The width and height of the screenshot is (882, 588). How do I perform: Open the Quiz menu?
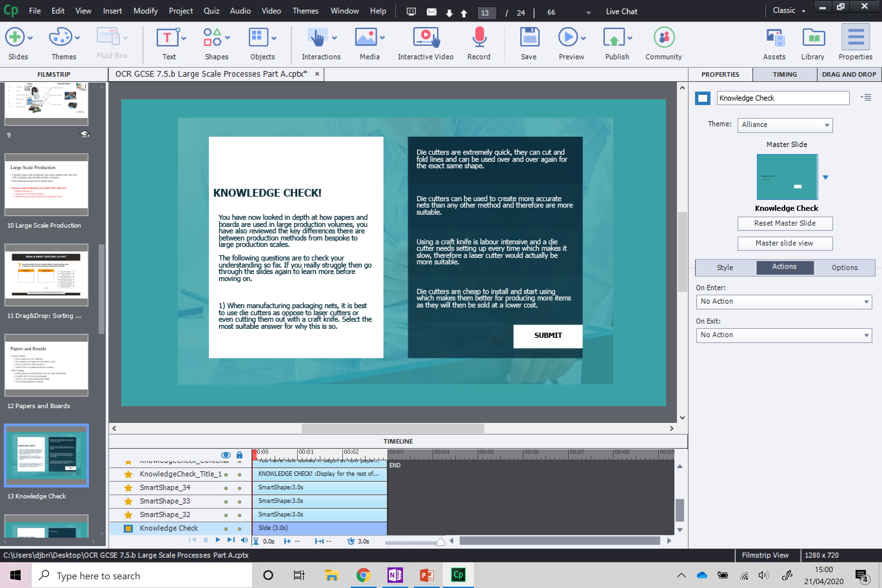[x=211, y=11]
